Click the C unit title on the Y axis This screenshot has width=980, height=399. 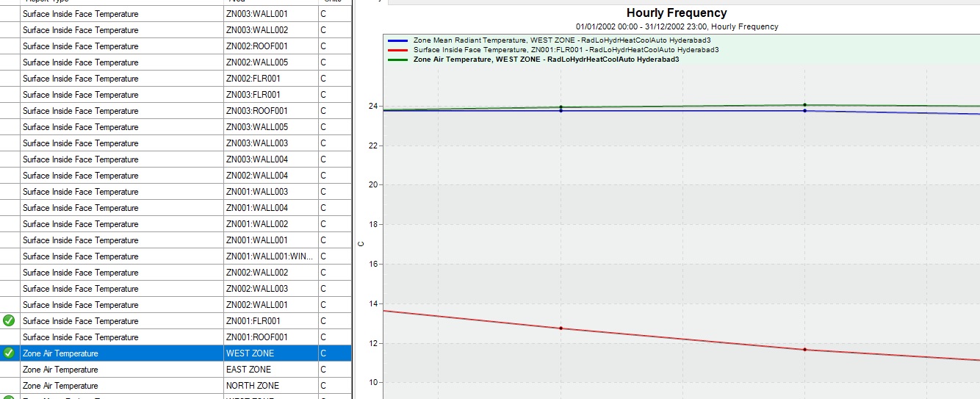pos(361,243)
